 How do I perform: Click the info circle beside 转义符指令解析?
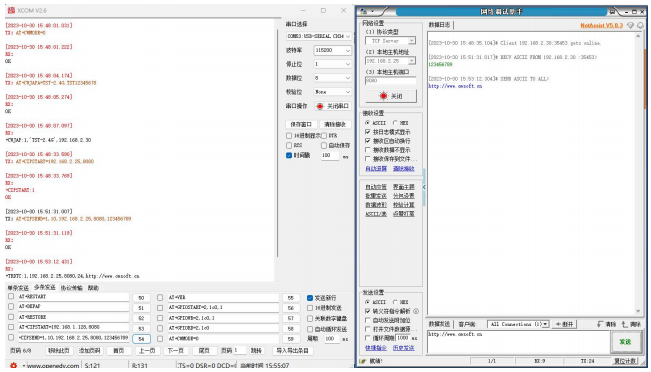pyautogui.click(x=416, y=311)
